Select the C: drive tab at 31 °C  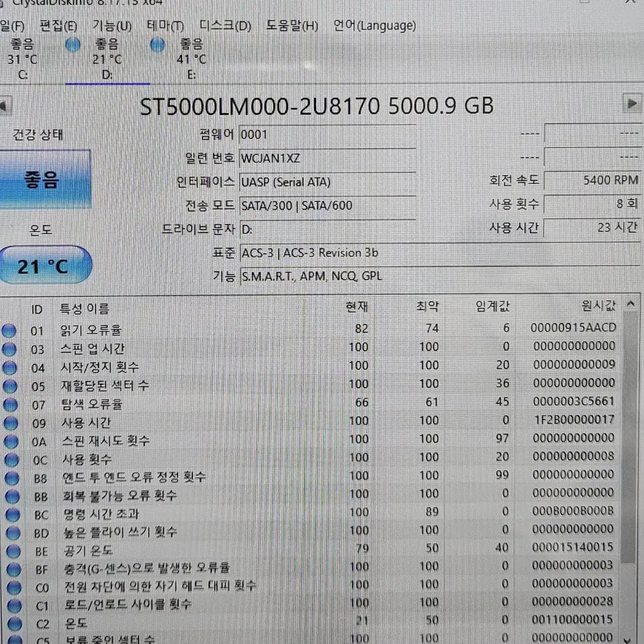pyautogui.click(x=23, y=60)
